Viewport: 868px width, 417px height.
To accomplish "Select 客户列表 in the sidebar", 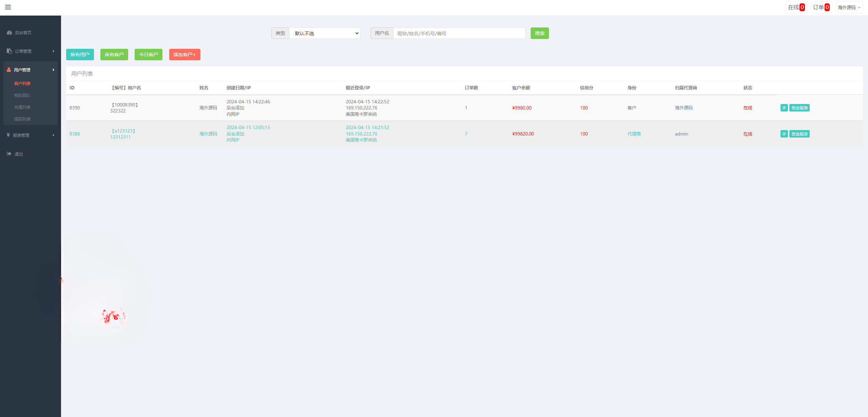I will [22, 83].
